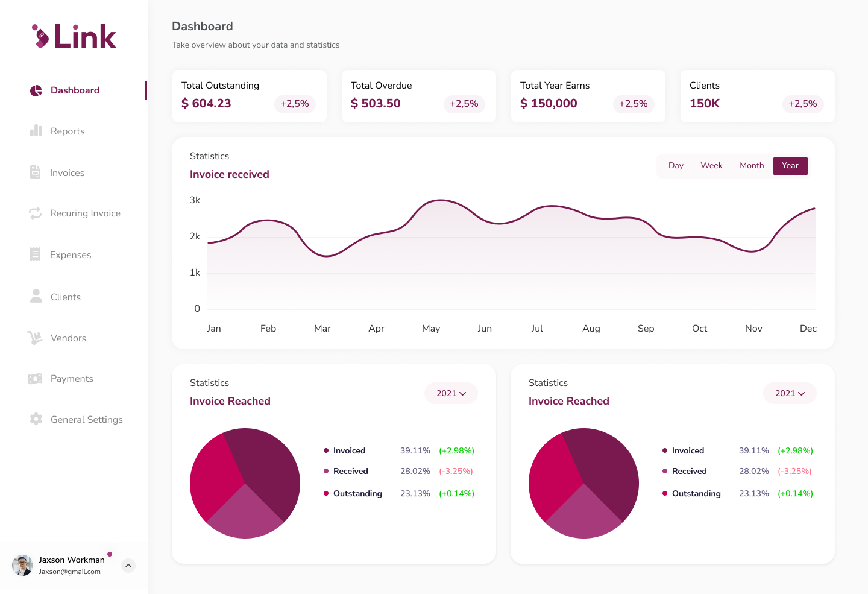Switch chart range to Month

(x=752, y=166)
